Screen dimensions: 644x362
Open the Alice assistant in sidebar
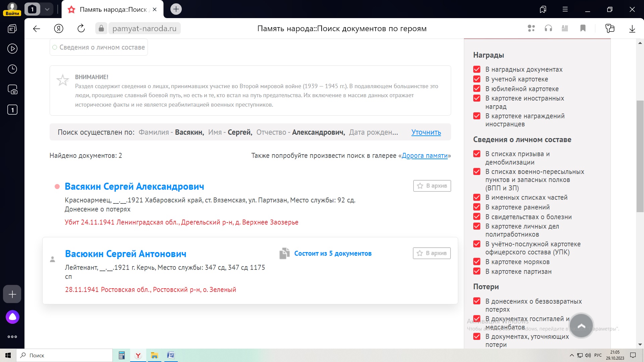[12, 317]
